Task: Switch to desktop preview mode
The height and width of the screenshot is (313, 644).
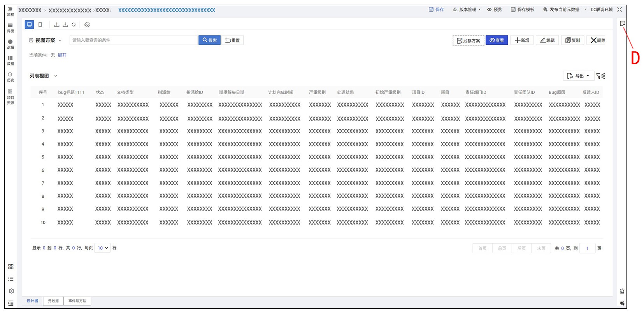Action: click(x=29, y=25)
